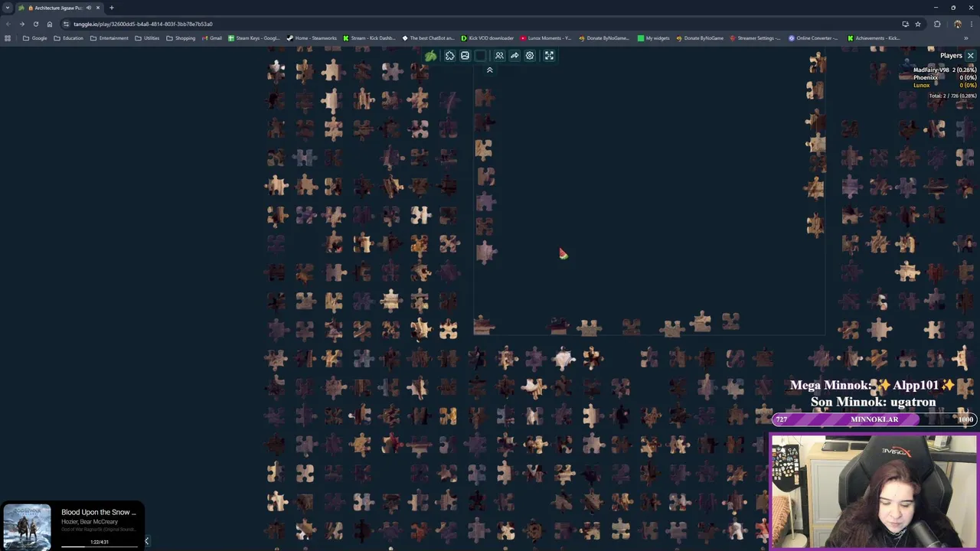Open Steam Keys Google sheet bookmark
This screenshot has height=551, width=980.
point(254,38)
